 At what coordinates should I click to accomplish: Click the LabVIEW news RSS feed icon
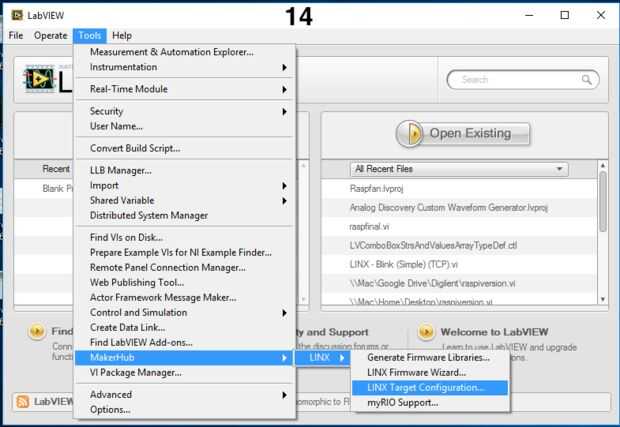(23, 401)
